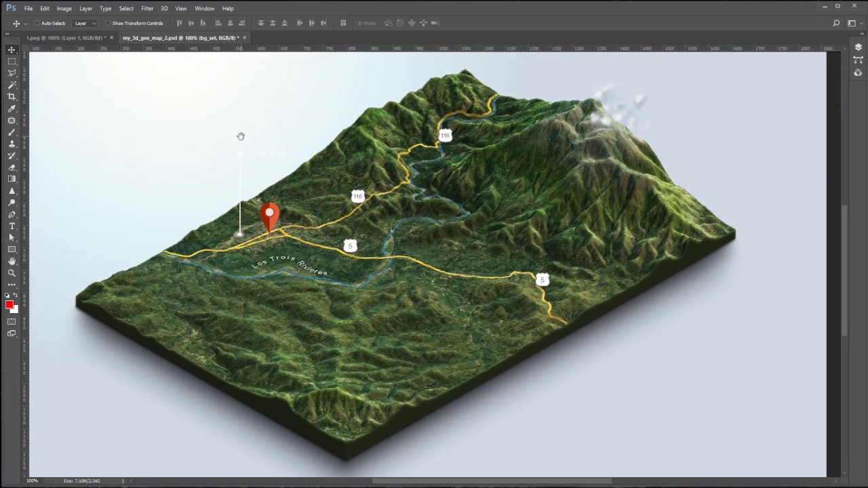
Task: Enable the Auto-Select checkbox
Action: pos(37,23)
